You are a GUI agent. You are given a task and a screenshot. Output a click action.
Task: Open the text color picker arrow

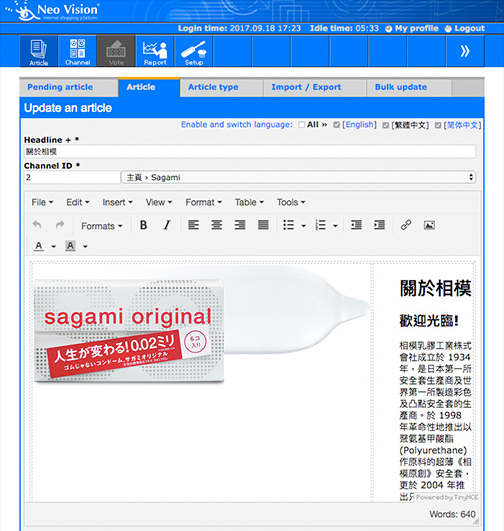54,247
